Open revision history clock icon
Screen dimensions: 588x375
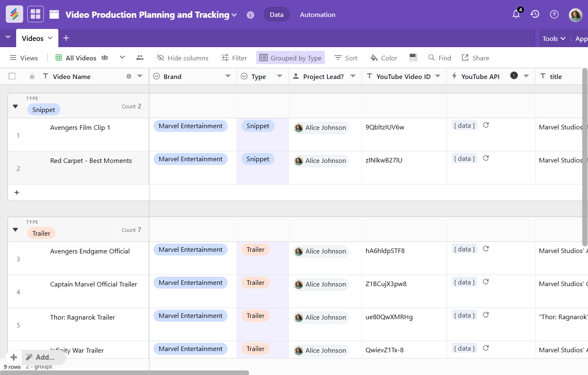point(535,14)
